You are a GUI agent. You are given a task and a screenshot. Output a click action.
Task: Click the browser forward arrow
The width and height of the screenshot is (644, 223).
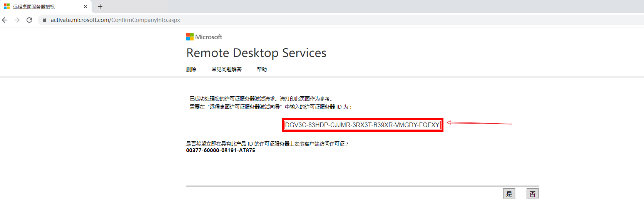click(x=17, y=20)
